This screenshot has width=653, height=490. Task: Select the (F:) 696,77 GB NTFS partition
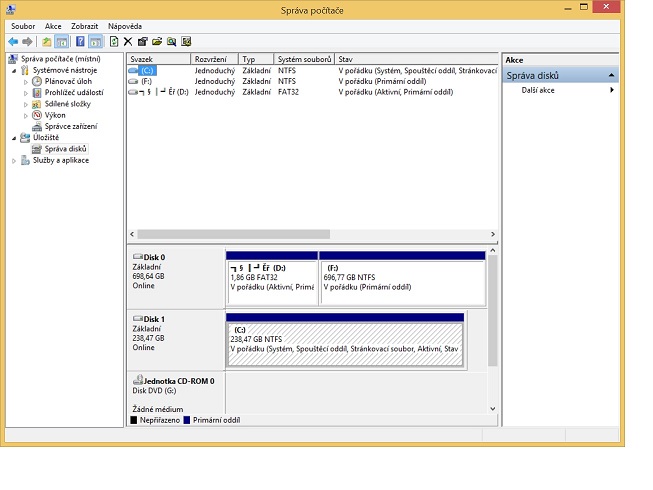[x=402, y=279]
